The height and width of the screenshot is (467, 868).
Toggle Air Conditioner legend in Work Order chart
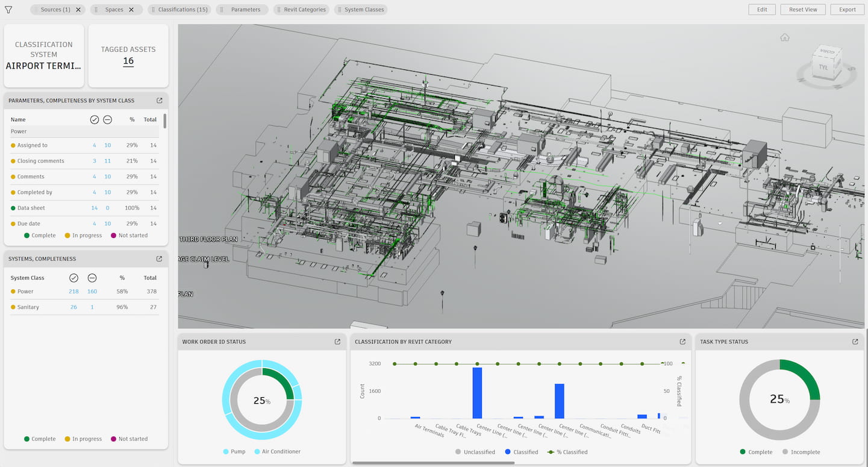(x=277, y=452)
